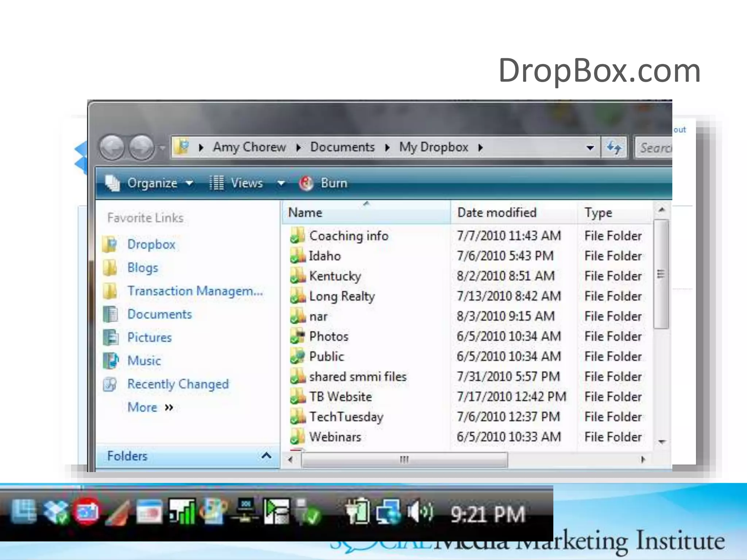Image resolution: width=747 pixels, height=560 pixels.
Task: Open Recently Changed favorite link
Action: [x=178, y=384]
